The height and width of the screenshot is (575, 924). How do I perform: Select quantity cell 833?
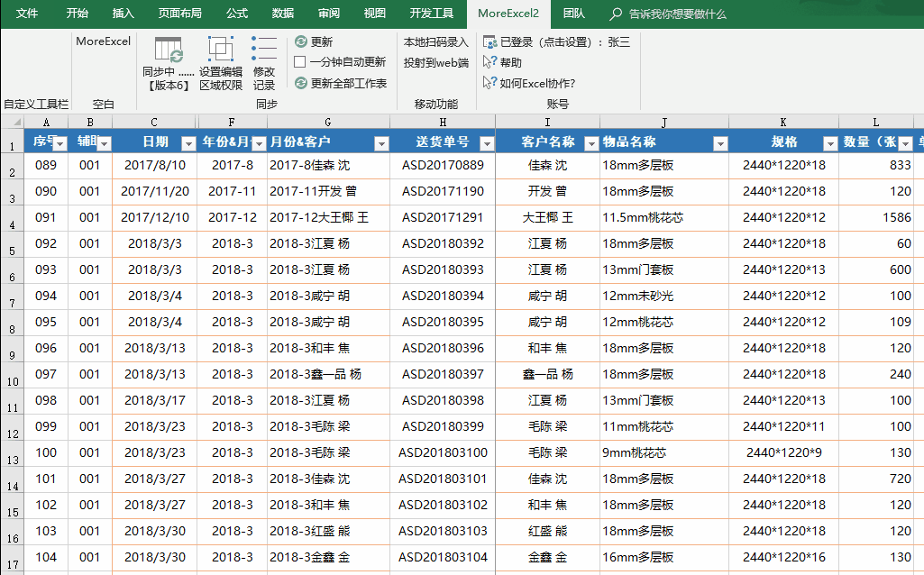(875, 166)
